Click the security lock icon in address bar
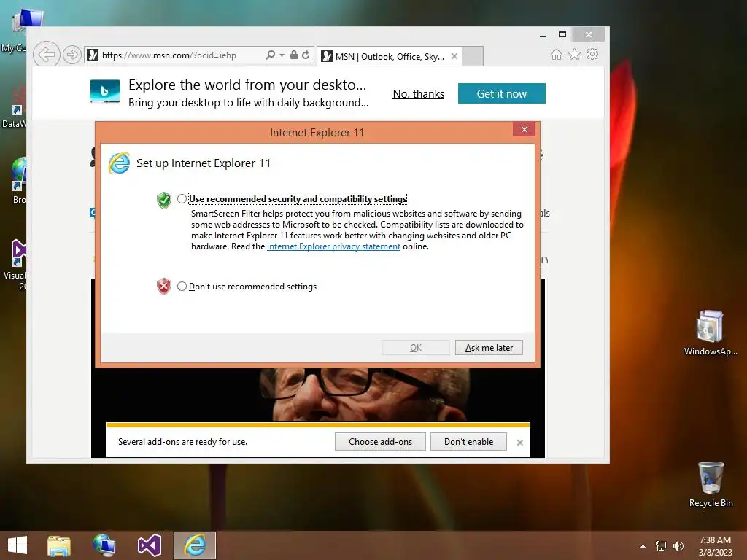The width and height of the screenshot is (747, 560). pyautogui.click(x=294, y=55)
